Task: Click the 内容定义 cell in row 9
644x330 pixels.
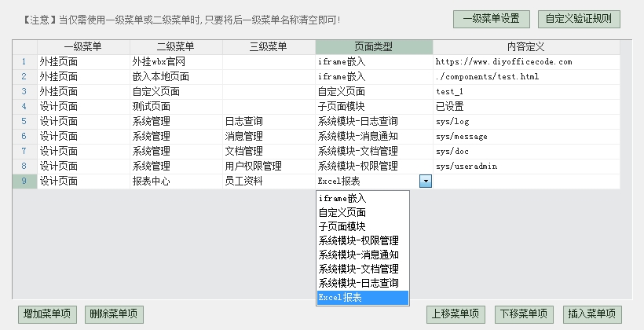Action: coord(526,181)
